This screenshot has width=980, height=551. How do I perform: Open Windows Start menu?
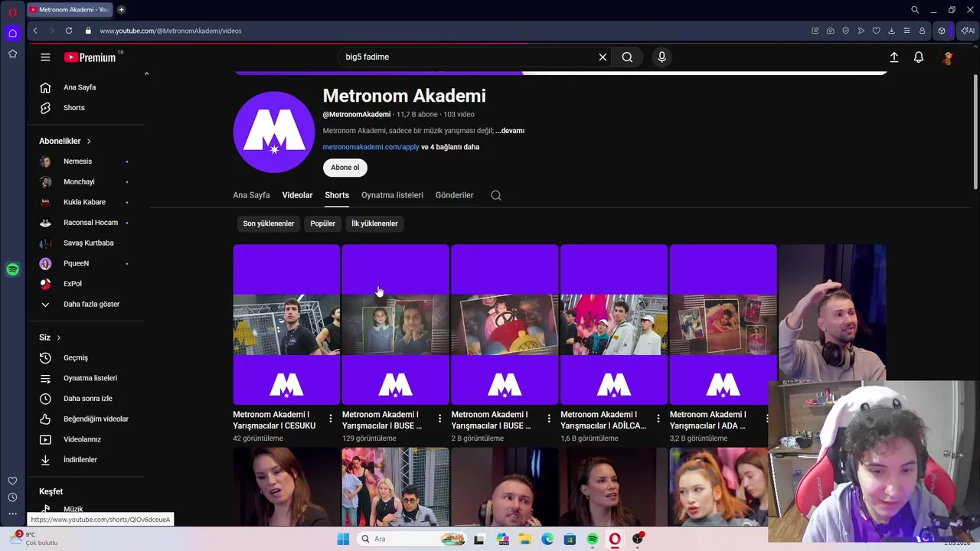[x=343, y=539]
